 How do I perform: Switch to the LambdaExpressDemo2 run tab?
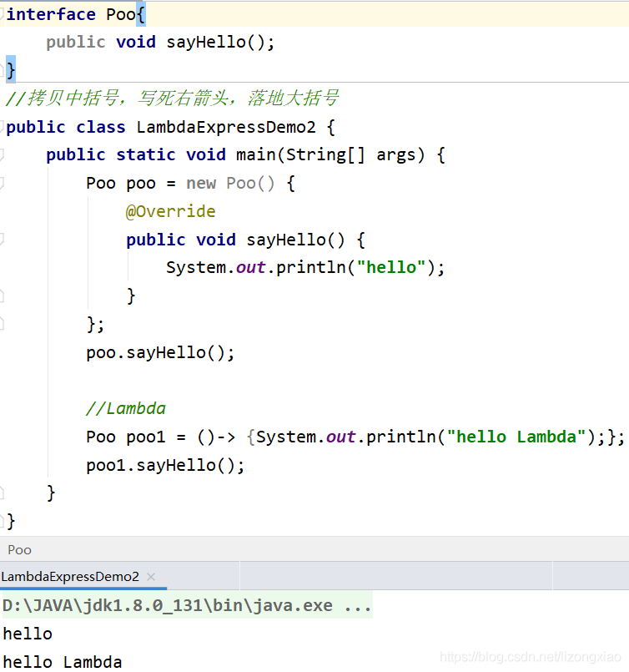click(70, 577)
